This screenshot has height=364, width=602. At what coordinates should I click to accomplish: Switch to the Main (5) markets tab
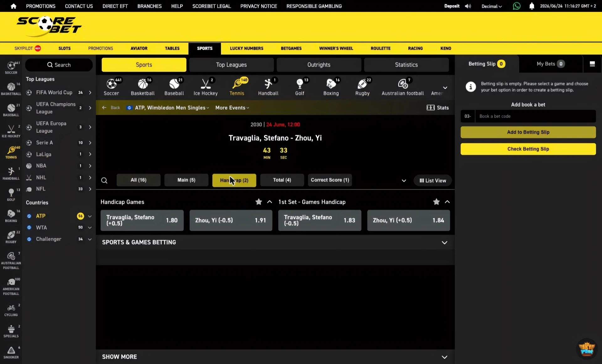[186, 180]
